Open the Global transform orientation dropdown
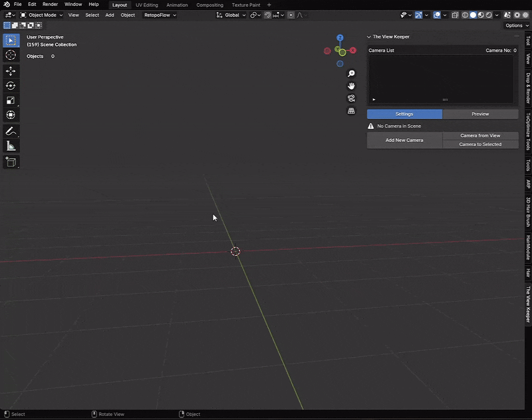Viewport: 532px width, 420px height. (x=231, y=15)
